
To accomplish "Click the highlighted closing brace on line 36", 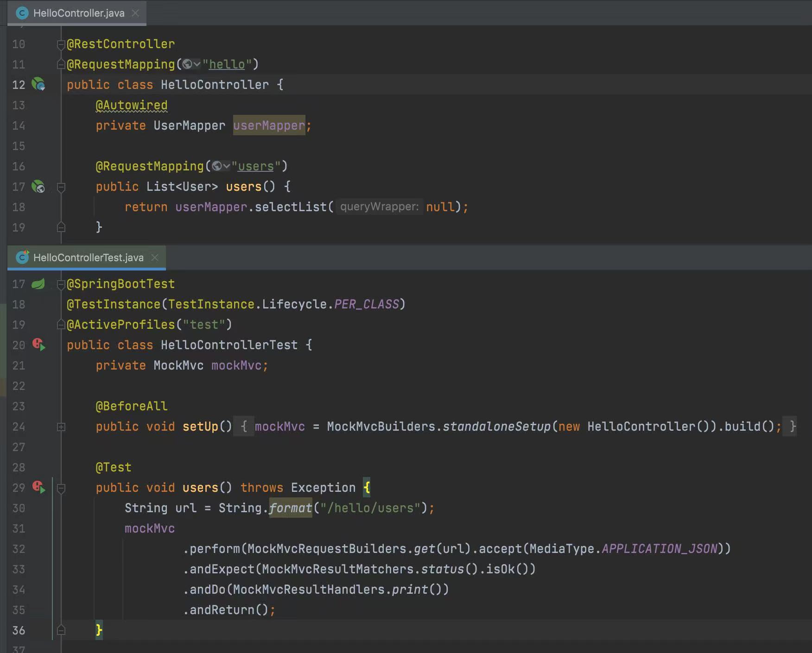I will click(99, 630).
